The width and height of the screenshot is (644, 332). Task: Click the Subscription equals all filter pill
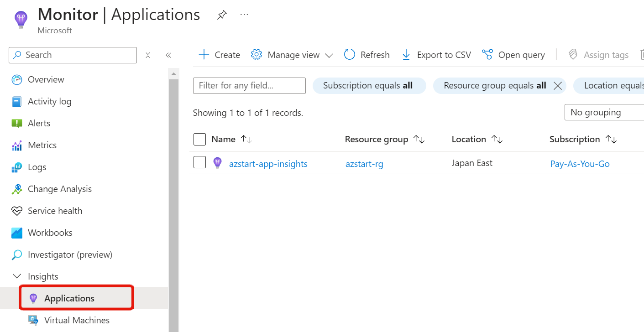(x=369, y=86)
